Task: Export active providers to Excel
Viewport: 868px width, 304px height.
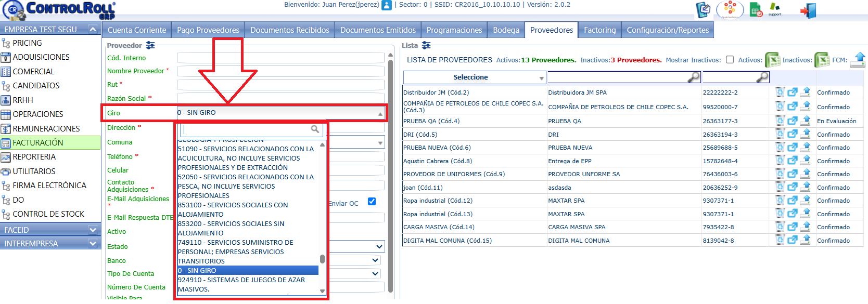Action: (772, 60)
